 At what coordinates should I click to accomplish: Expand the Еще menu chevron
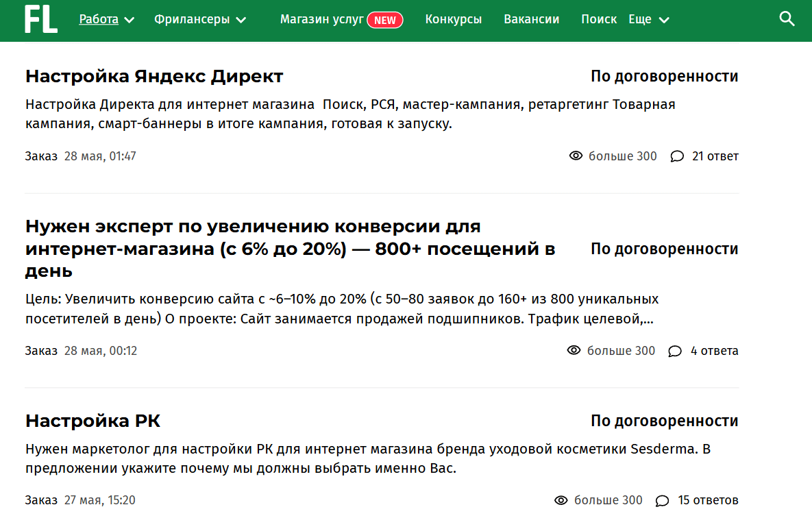tap(664, 20)
